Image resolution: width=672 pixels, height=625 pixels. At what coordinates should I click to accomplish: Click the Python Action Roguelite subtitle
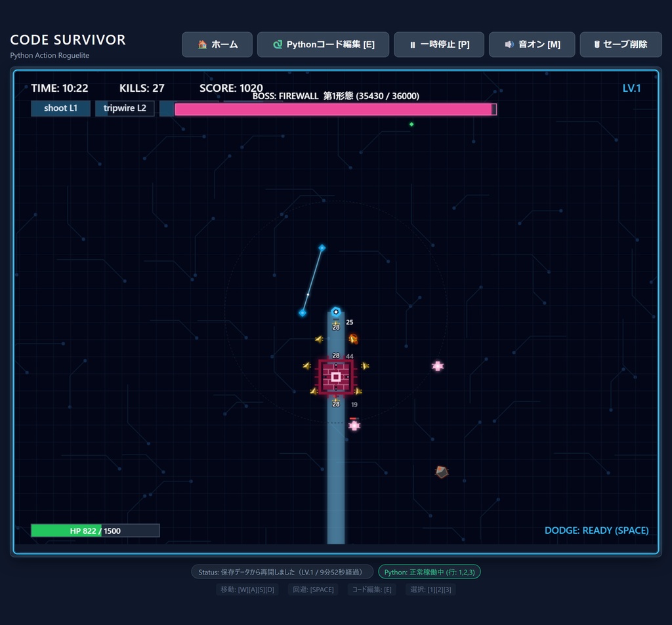50,55
